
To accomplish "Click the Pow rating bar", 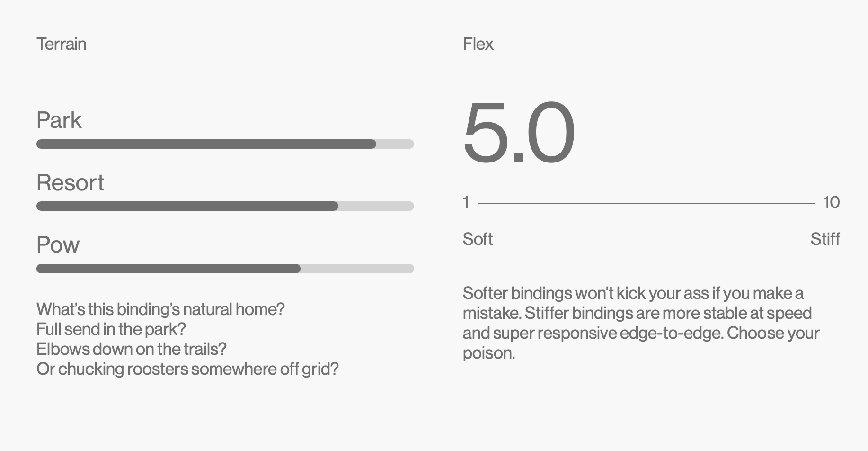I will coord(225,269).
